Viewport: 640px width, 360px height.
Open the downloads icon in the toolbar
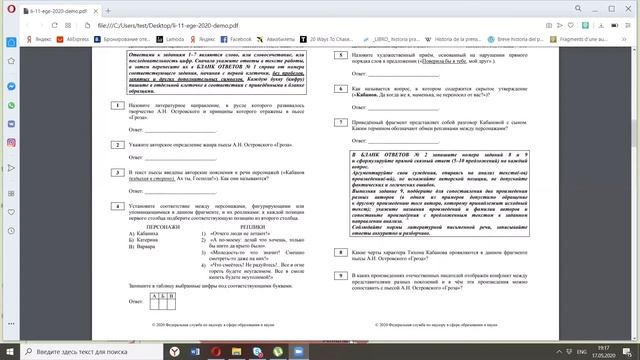[x=601, y=25]
